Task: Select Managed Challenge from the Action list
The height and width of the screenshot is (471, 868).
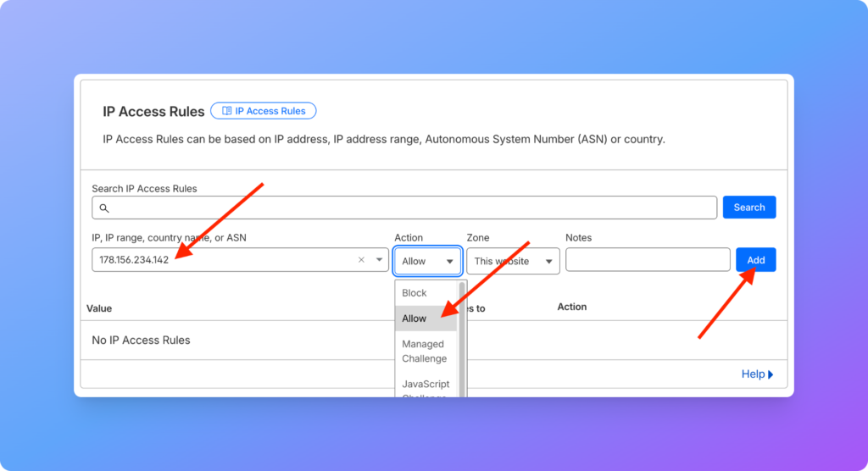Action: (424, 352)
